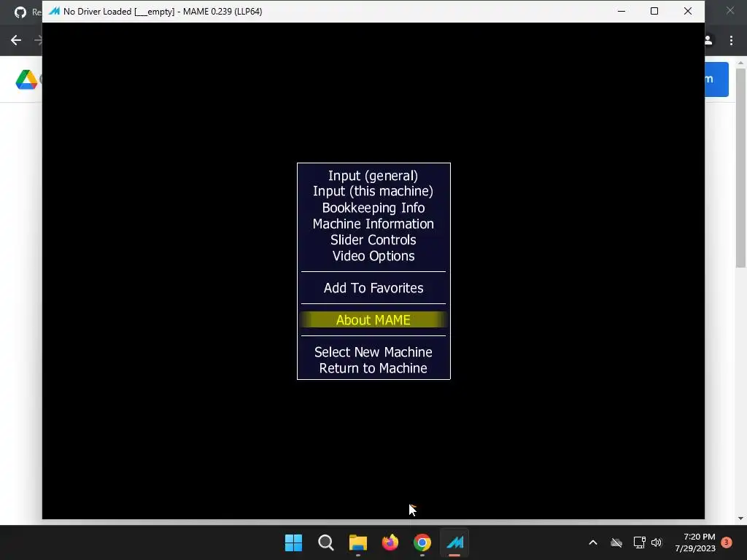Open the browser's three-dot menu

[x=731, y=41]
